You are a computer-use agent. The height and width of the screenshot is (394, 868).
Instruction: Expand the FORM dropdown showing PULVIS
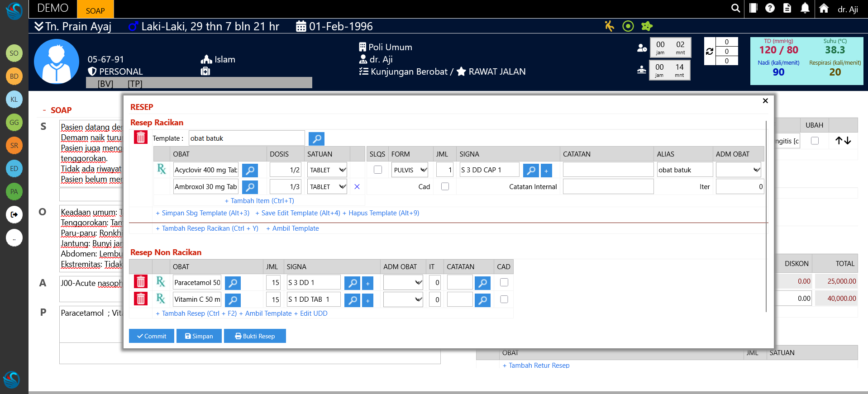point(410,170)
